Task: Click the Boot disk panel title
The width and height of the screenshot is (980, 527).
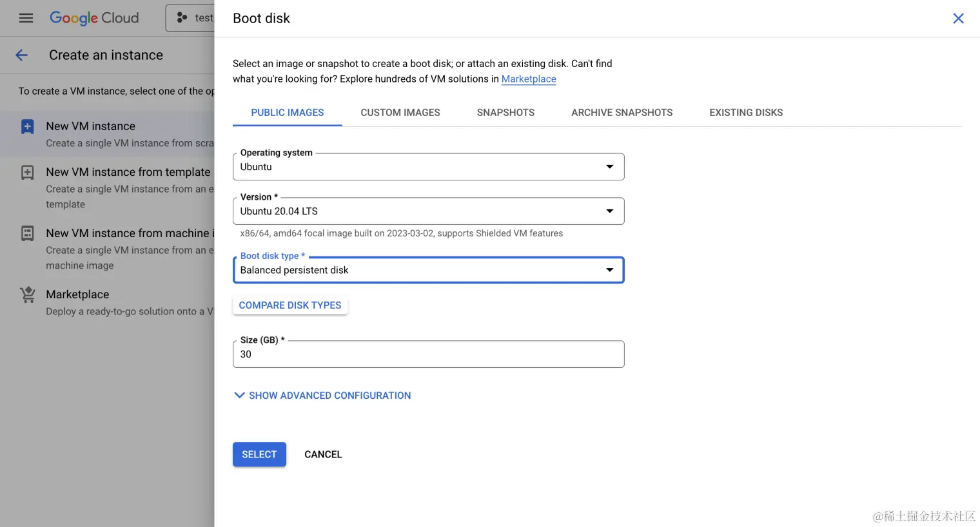Action: [261, 19]
